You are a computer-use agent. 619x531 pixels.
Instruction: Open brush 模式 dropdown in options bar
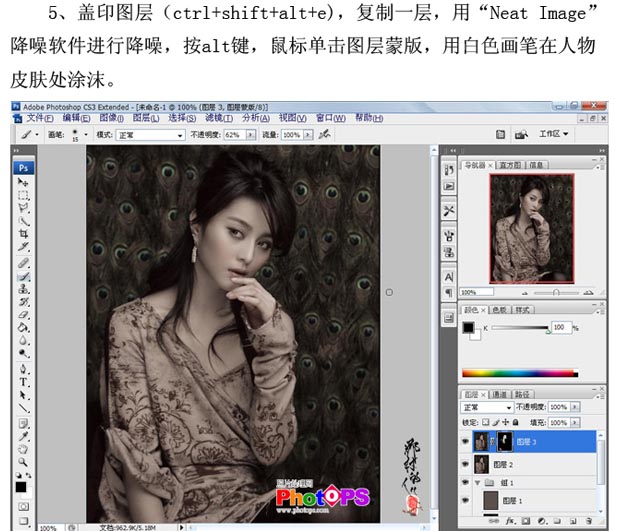click(150, 135)
